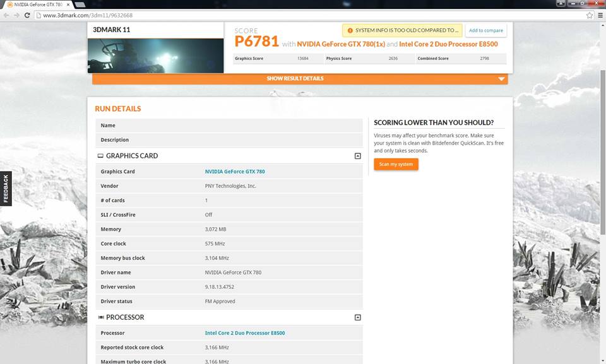Click the SYSTEM INFO IS TOO OLD notice

pos(402,30)
